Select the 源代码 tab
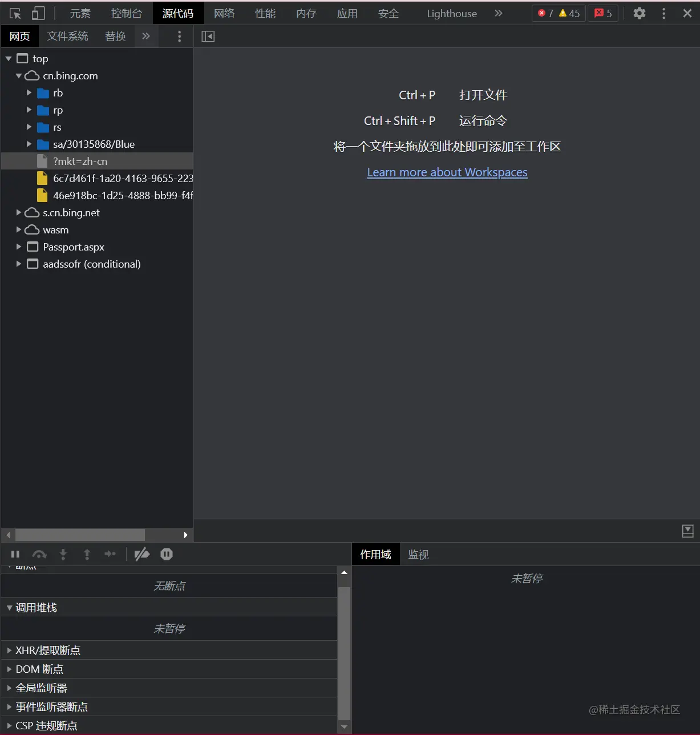The height and width of the screenshot is (735, 700). 178,13
